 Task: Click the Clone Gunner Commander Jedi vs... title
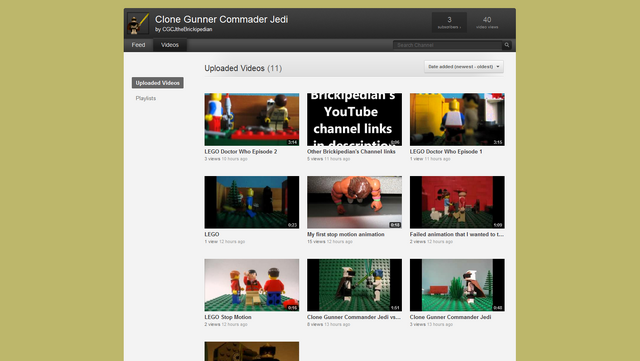point(354,317)
